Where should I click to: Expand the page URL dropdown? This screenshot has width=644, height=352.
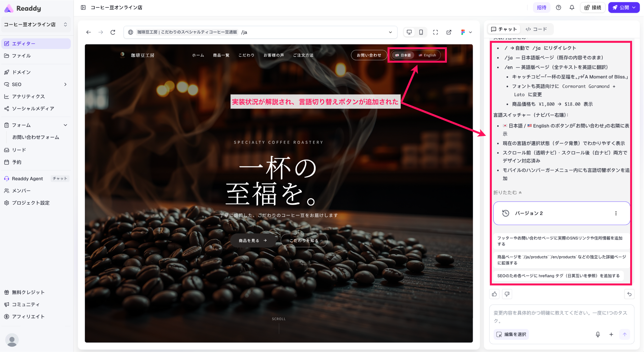[391, 32]
